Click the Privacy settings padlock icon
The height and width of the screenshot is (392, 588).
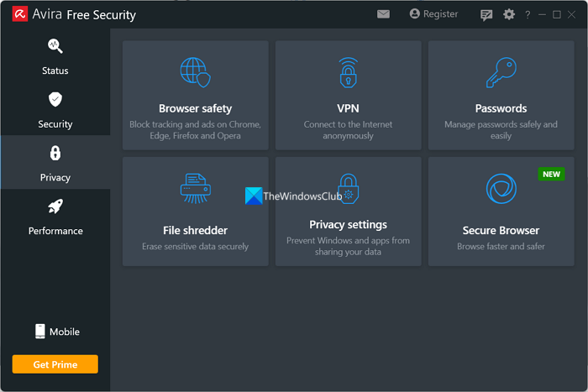point(348,189)
